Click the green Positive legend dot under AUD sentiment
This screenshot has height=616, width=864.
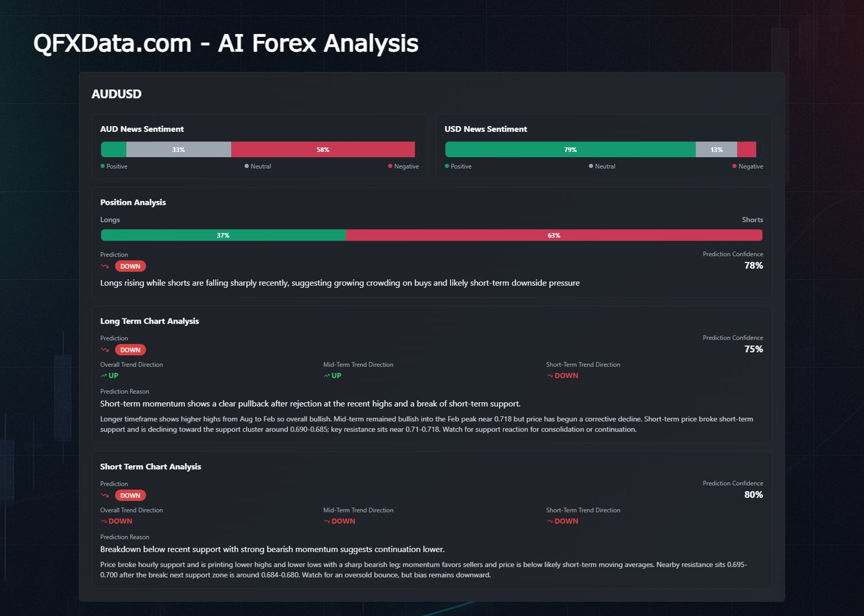103,166
